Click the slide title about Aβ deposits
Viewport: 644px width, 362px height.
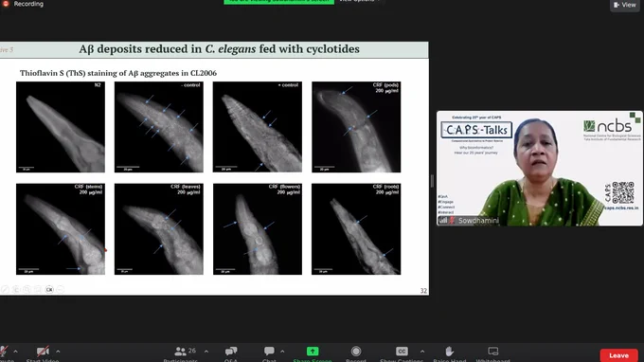click(x=220, y=49)
